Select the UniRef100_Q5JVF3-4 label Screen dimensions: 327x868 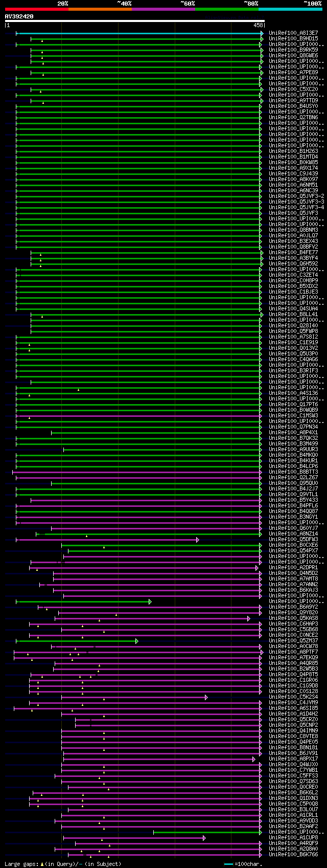coord(296,207)
